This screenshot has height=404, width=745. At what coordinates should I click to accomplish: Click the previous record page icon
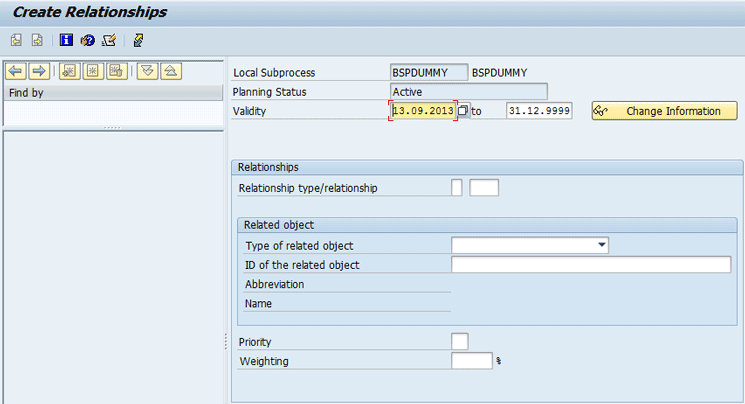click(x=16, y=40)
